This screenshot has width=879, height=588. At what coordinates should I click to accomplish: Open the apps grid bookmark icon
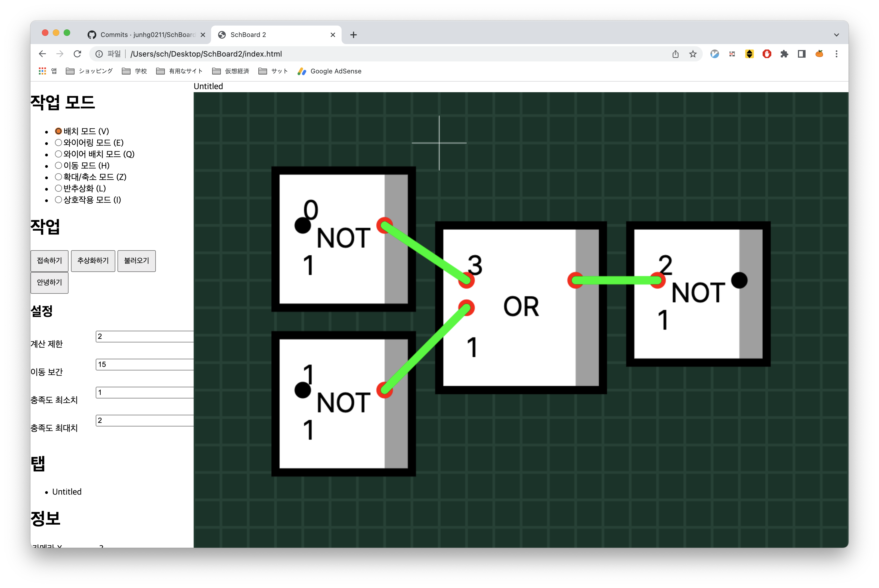click(x=42, y=71)
